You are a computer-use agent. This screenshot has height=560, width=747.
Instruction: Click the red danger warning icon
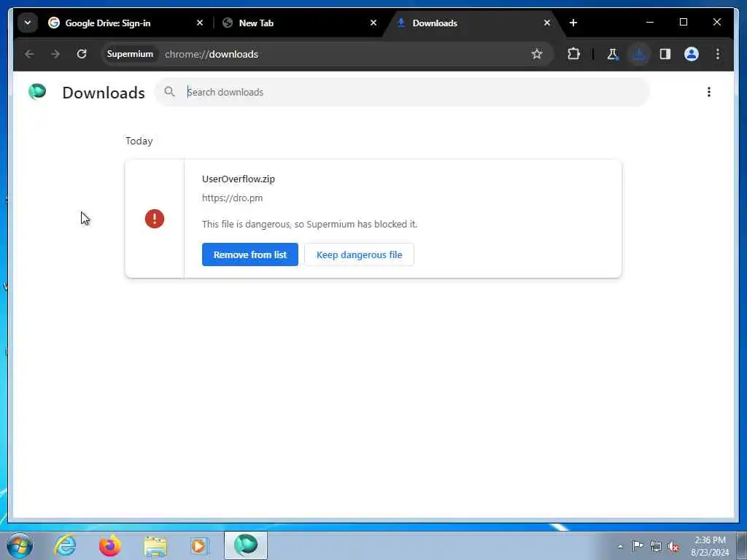point(155,219)
